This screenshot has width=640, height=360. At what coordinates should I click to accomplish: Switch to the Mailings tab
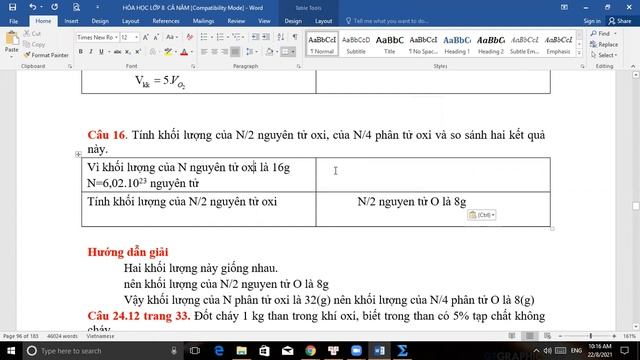[x=203, y=21]
